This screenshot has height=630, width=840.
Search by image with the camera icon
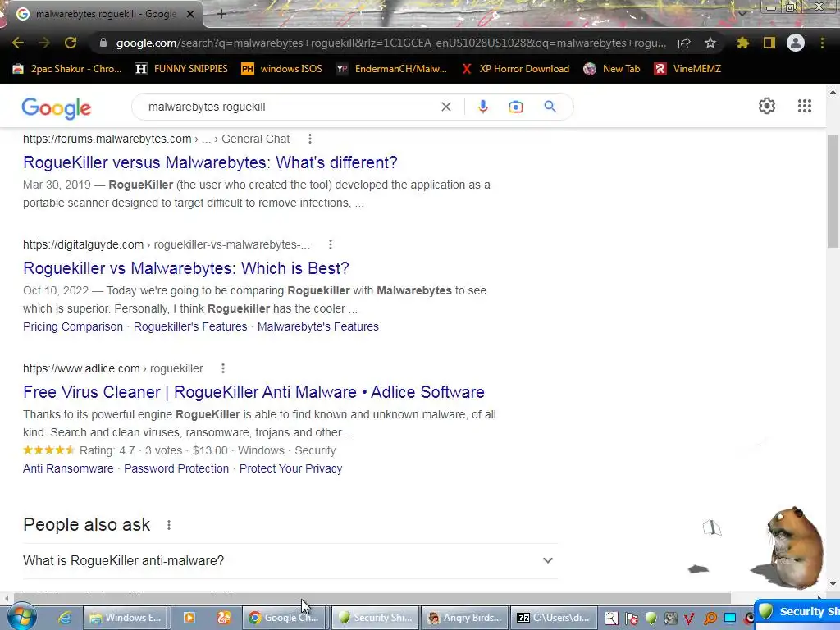tap(516, 107)
